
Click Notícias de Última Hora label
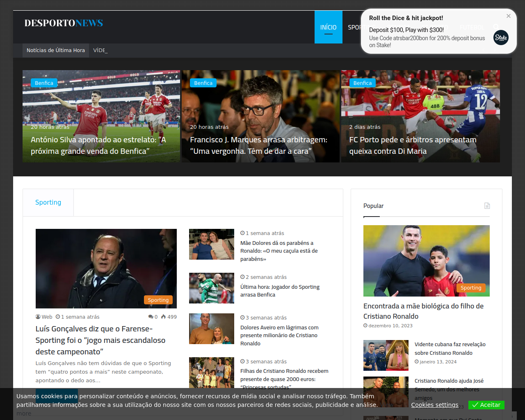pyautogui.click(x=56, y=50)
